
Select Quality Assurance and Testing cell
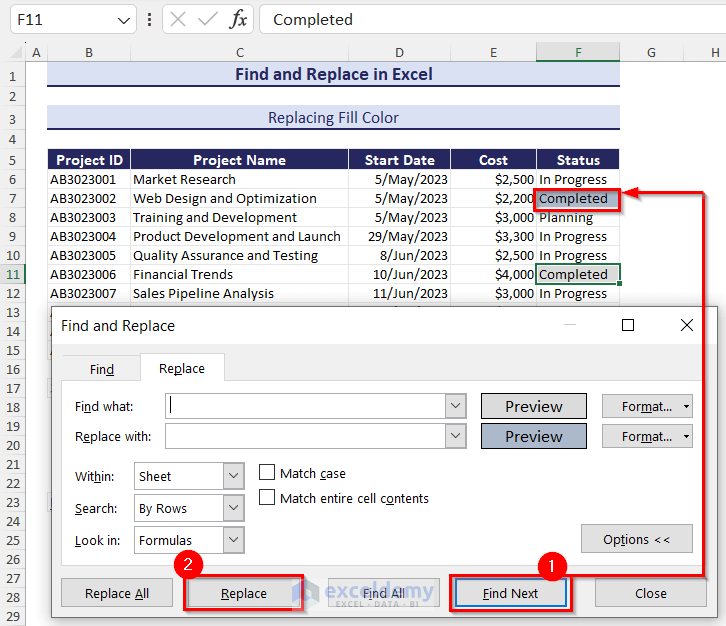(239, 255)
